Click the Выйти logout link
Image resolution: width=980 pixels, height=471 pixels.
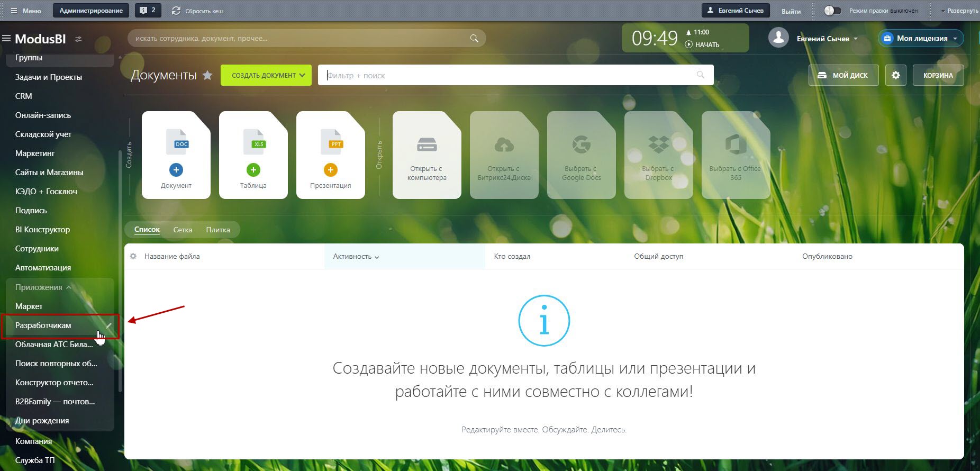pos(791,11)
